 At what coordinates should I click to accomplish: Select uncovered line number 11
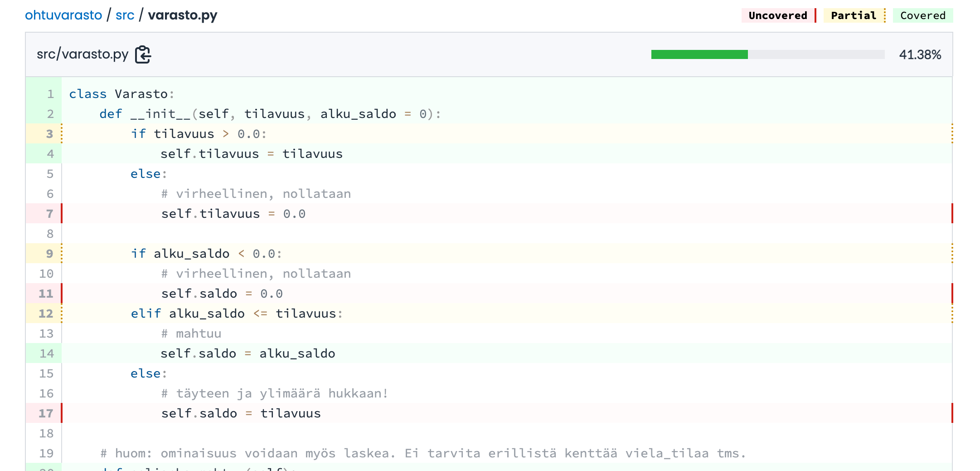tap(46, 294)
